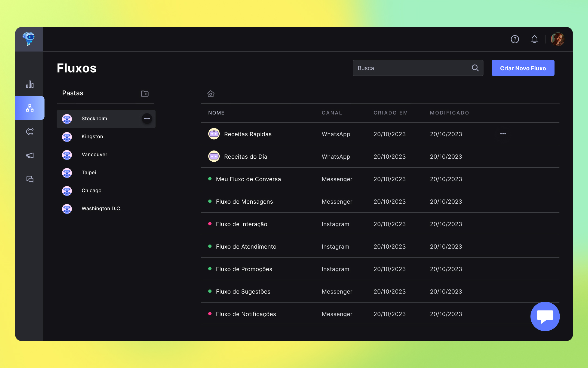Click the Taipei folder bot icon
The image size is (588, 368).
tap(67, 173)
